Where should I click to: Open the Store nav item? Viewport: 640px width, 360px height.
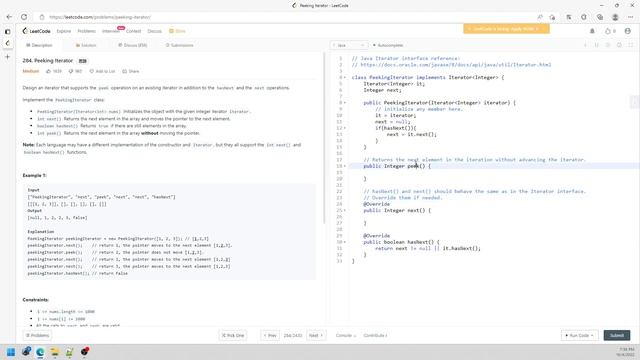point(178,31)
